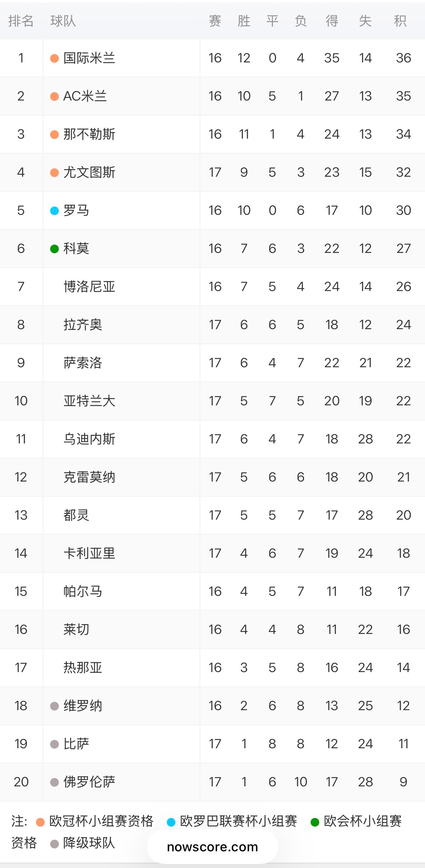Click the gray dot beside 佛罗伦萨
Image resolution: width=425 pixels, height=868 pixels.
coord(54,782)
